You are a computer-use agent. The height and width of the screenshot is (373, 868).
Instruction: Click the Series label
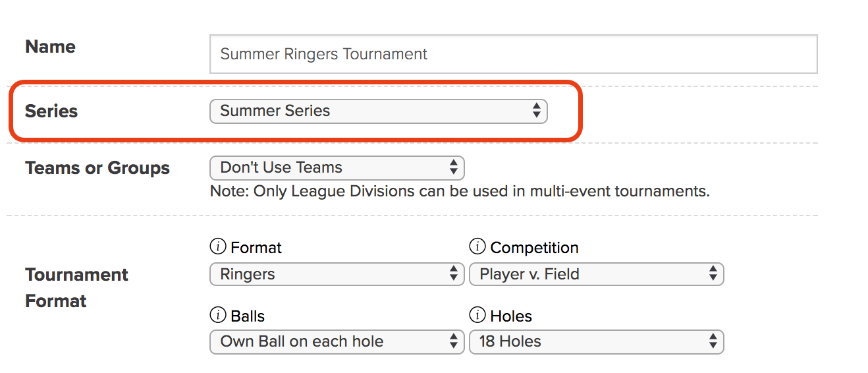pos(51,111)
